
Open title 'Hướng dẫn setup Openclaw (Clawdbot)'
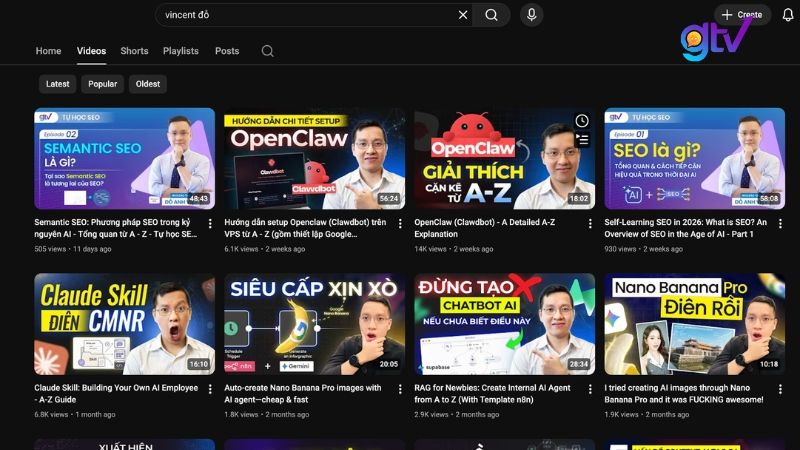(x=305, y=228)
